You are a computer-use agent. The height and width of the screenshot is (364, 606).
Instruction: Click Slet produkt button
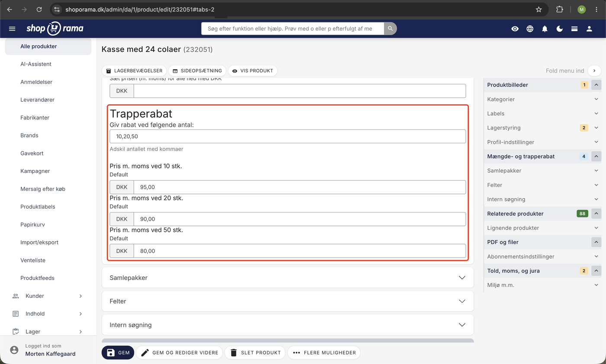click(x=255, y=353)
